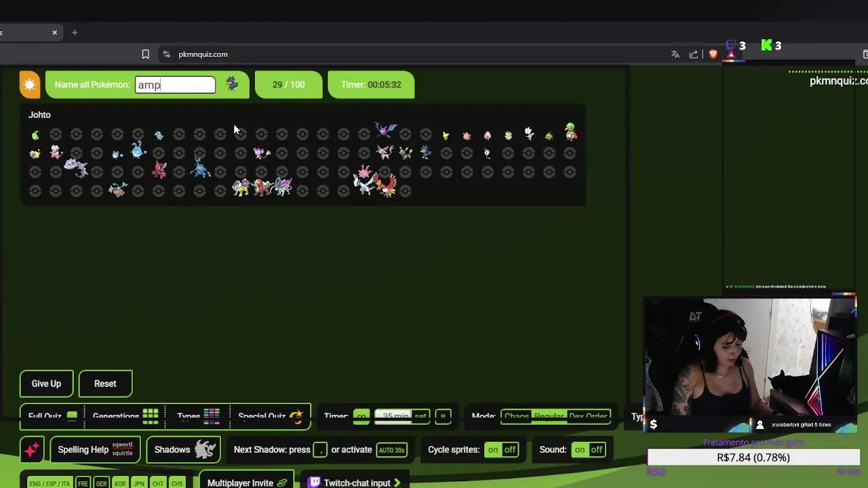The image size is (868, 488).
Task: Select the Pichu sprite
Action: click(446, 136)
